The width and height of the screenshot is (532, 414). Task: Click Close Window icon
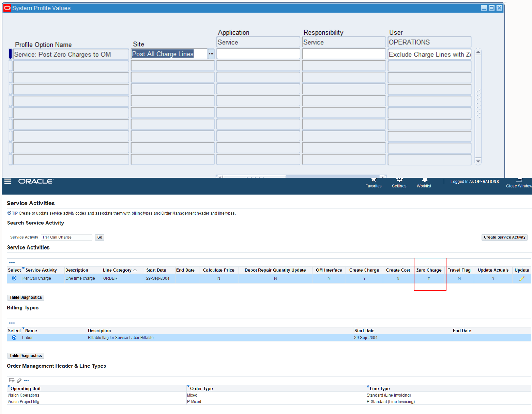519,179
